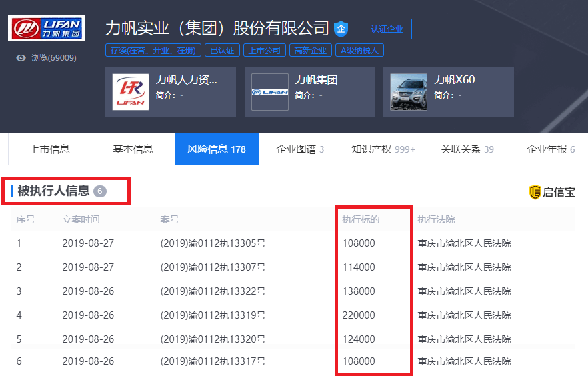The image size is (588, 392).
Task: Click the 2019-08-27 date in row 2
Action: [x=88, y=267]
